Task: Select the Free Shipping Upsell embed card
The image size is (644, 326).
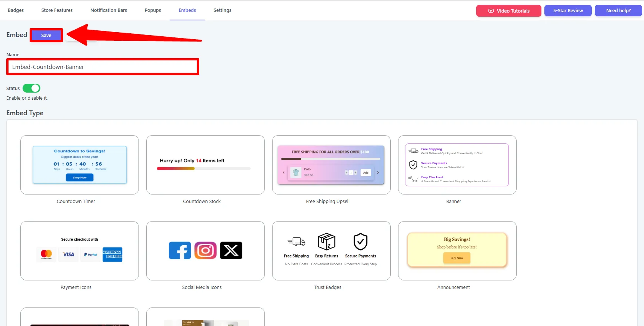Action: [x=331, y=165]
